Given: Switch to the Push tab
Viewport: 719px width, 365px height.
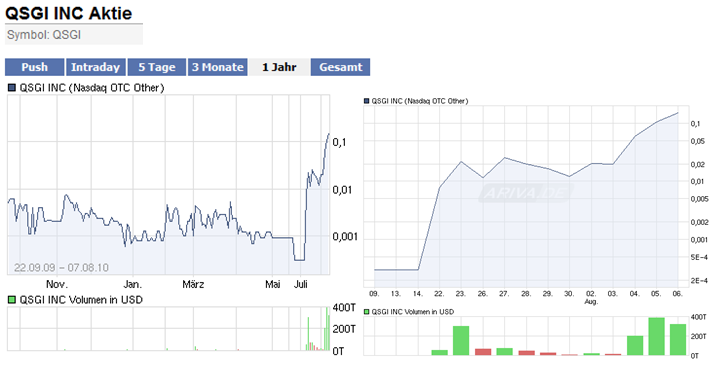Looking at the screenshot, I should pyautogui.click(x=34, y=67).
